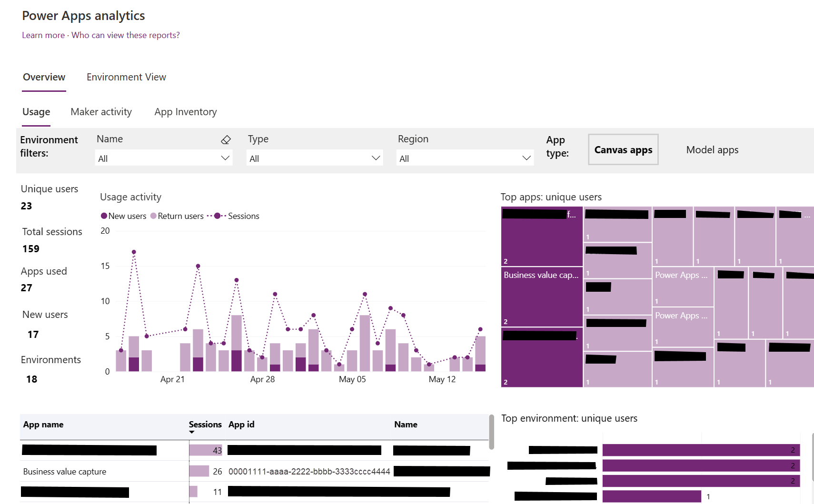The height and width of the screenshot is (504, 814).
Task: Click the Business value cap... treemap tile
Action: 542,296
